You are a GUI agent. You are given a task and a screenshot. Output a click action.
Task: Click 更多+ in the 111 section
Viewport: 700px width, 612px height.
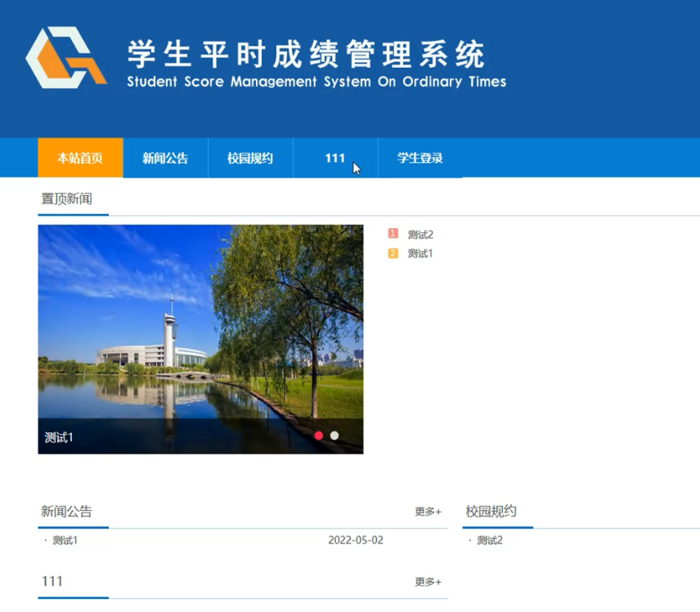(428, 582)
